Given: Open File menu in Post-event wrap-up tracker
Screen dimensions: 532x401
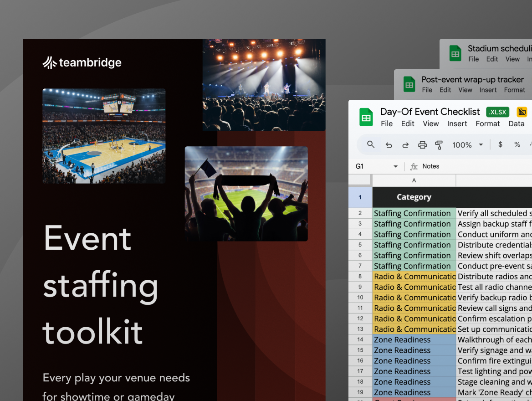Looking at the screenshot, I should coord(427,90).
